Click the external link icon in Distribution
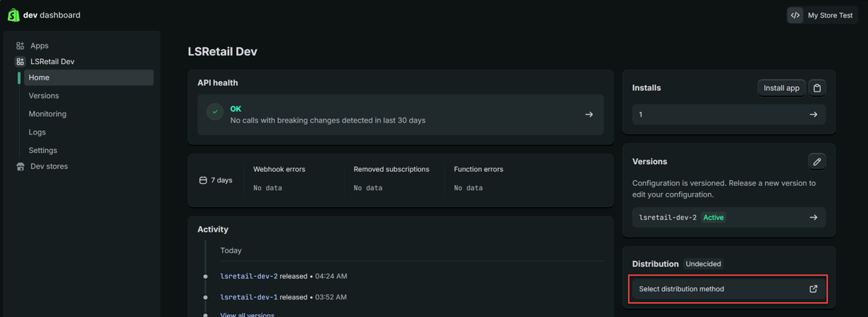The image size is (868, 317). click(813, 289)
